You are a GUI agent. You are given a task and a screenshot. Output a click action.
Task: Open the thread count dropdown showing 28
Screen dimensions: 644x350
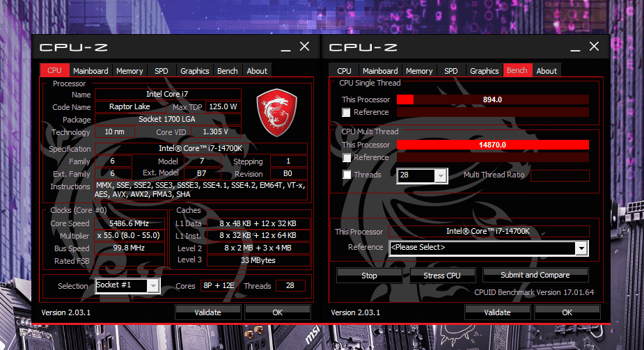439,175
